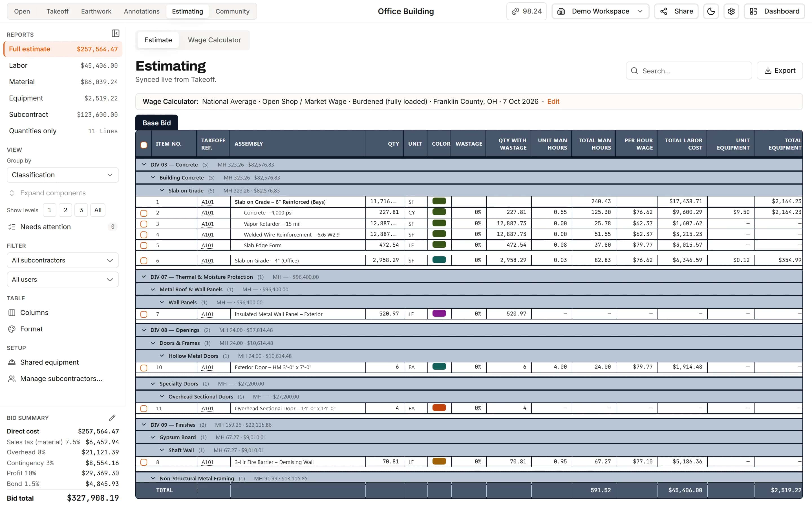Toggle dark mode moon icon
Viewport: 812px width, 508px height.
pyautogui.click(x=711, y=11)
